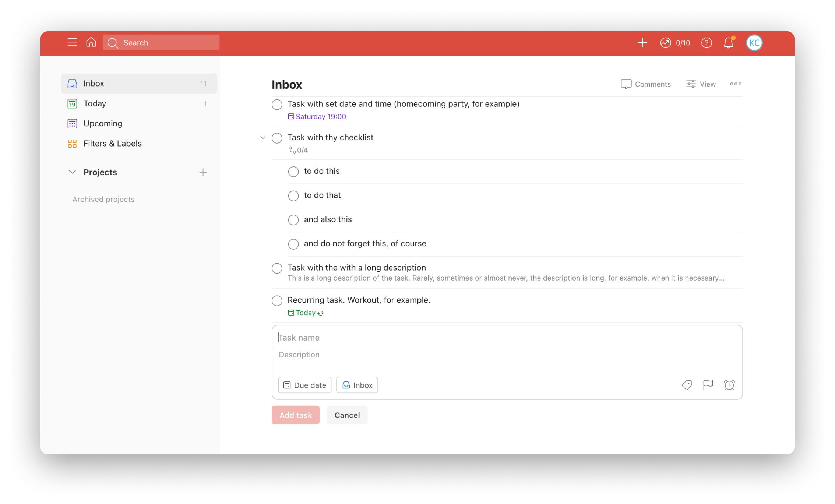Click the quick add plus icon
Image resolution: width=835 pixels, height=504 pixels.
[x=642, y=43]
